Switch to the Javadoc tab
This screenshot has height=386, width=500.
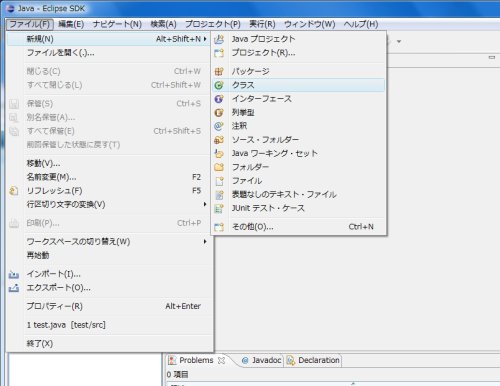[x=261, y=360]
